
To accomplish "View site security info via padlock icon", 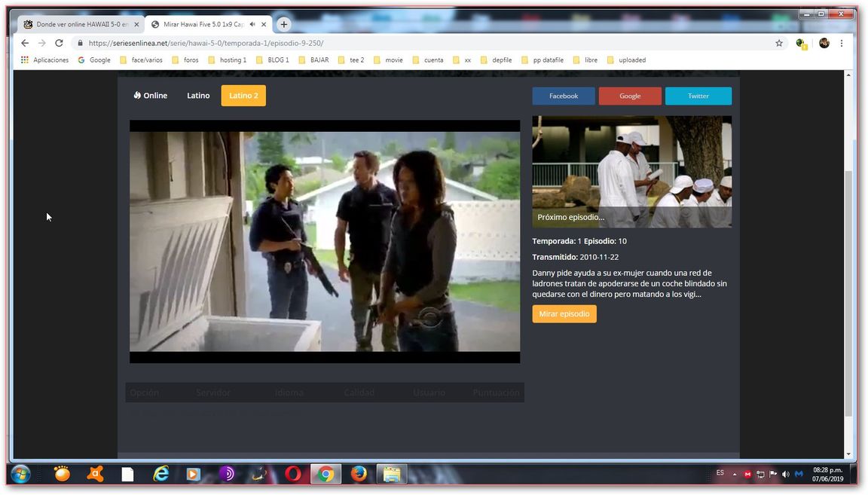I will pyautogui.click(x=81, y=43).
